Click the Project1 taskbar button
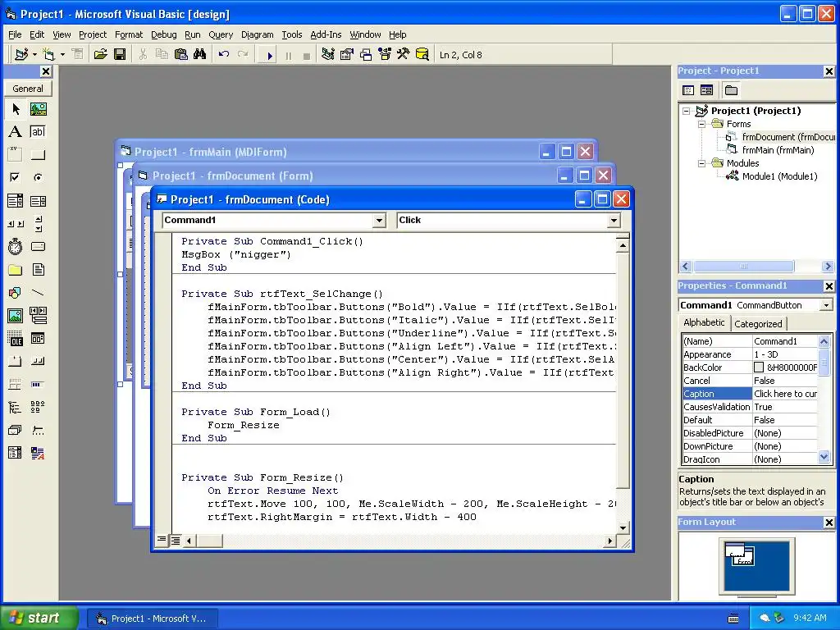Screen dimensions: 840x630 coord(153,619)
